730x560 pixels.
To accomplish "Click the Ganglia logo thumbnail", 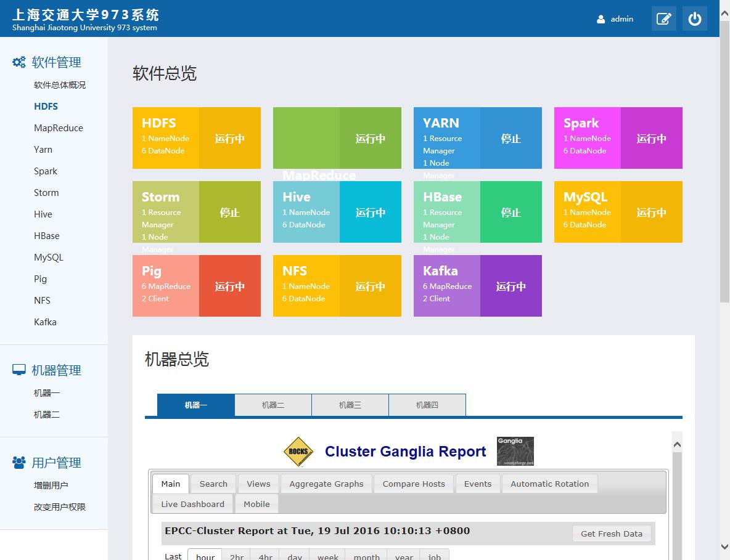I will point(515,451).
